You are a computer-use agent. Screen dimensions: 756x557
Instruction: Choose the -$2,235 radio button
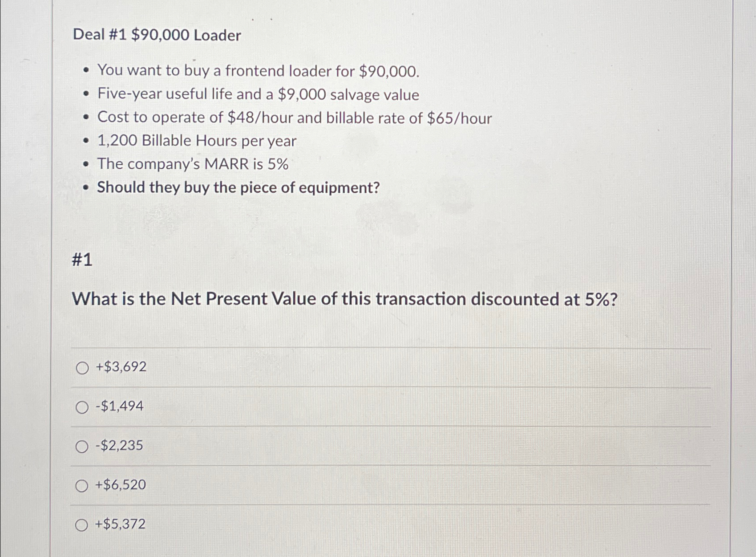pyautogui.click(x=82, y=446)
